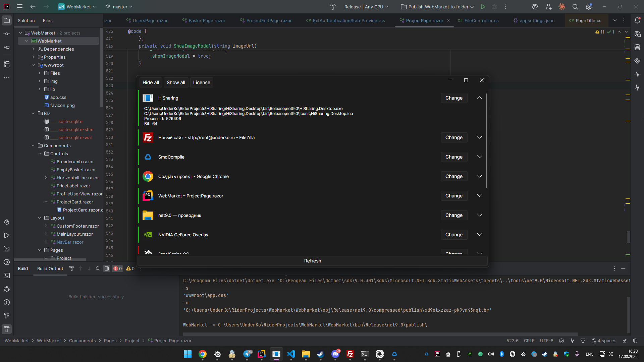Click the build hammer icon in toolbar

point(332,7)
